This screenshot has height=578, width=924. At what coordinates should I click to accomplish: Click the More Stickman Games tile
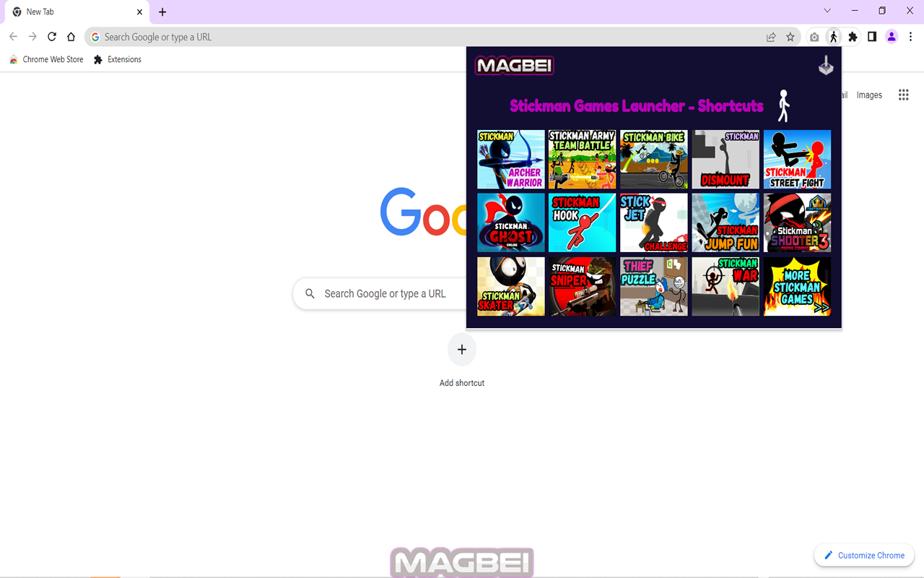click(x=797, y=286)
